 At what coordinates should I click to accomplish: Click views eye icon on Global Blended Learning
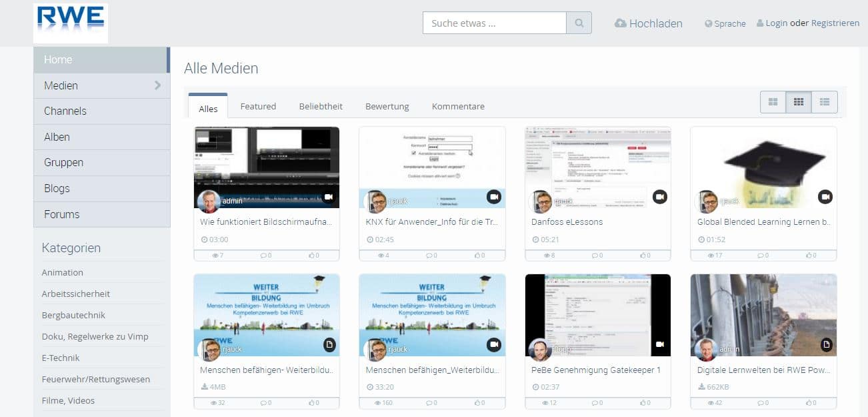point(715,256)
